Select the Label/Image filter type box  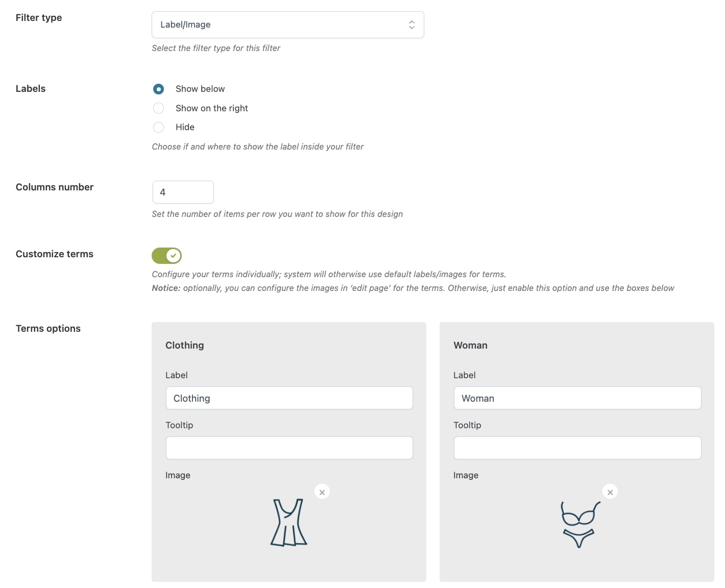(x=288, y=24)
